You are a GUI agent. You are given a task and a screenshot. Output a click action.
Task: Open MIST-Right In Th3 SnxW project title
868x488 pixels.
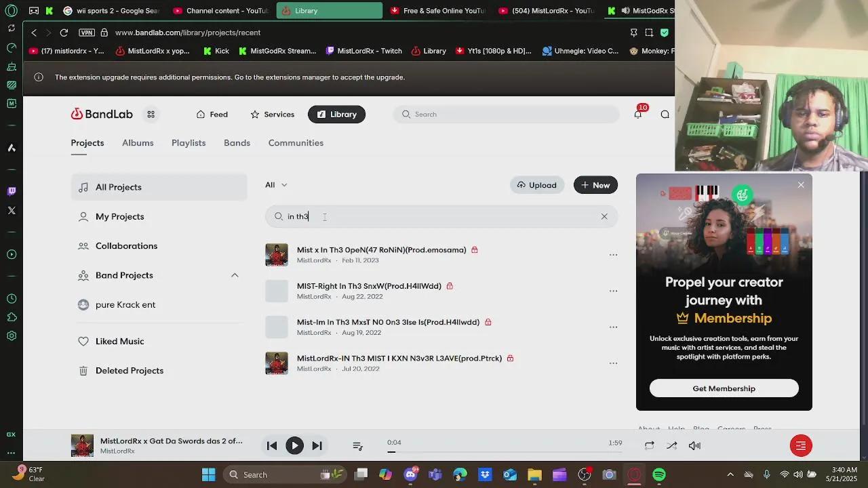(x=369, y=286)
